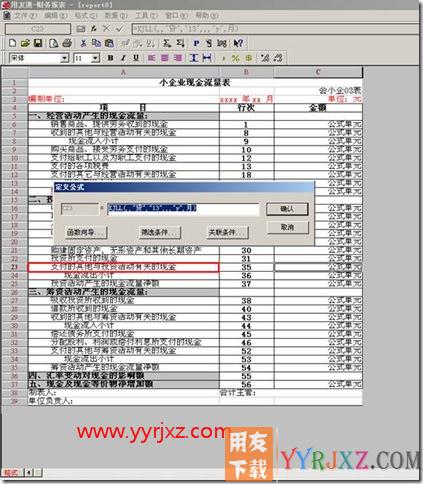Click the cell name box showing C23
The height and width of the screenshot is (484, 423).
(x=38, y=29)
